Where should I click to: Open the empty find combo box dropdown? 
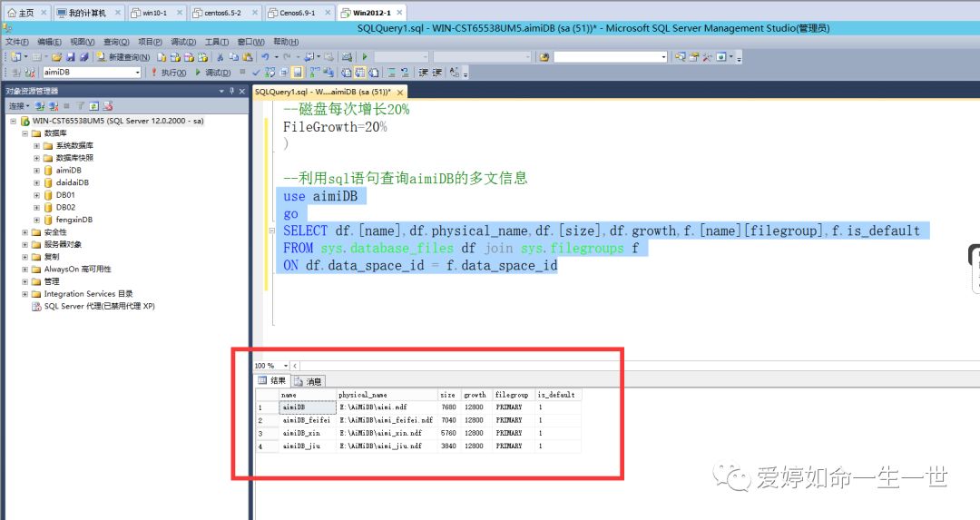coord(663,57)
